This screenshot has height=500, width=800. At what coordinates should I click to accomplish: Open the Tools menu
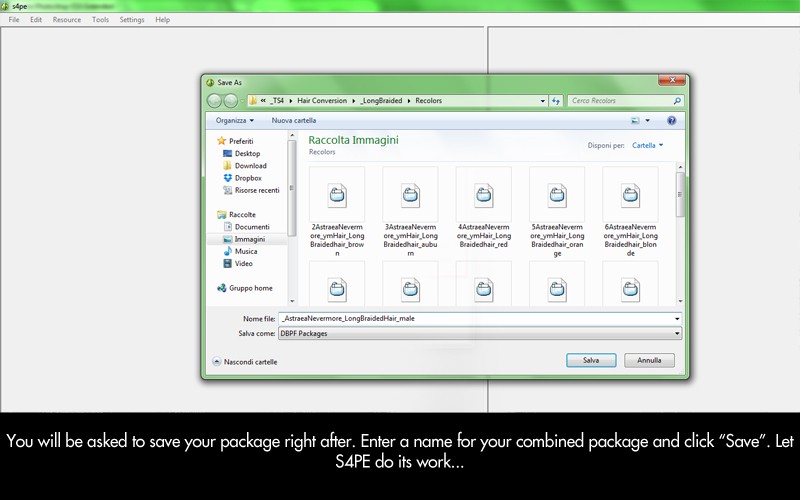(100, 19)
